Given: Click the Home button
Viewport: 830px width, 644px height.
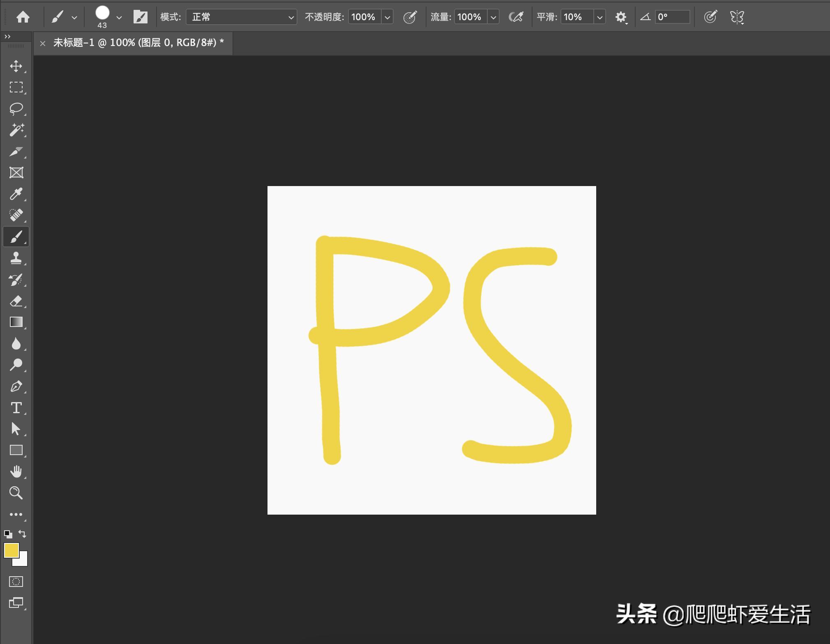Looking at the screenshot, I should tap(23, 17).
